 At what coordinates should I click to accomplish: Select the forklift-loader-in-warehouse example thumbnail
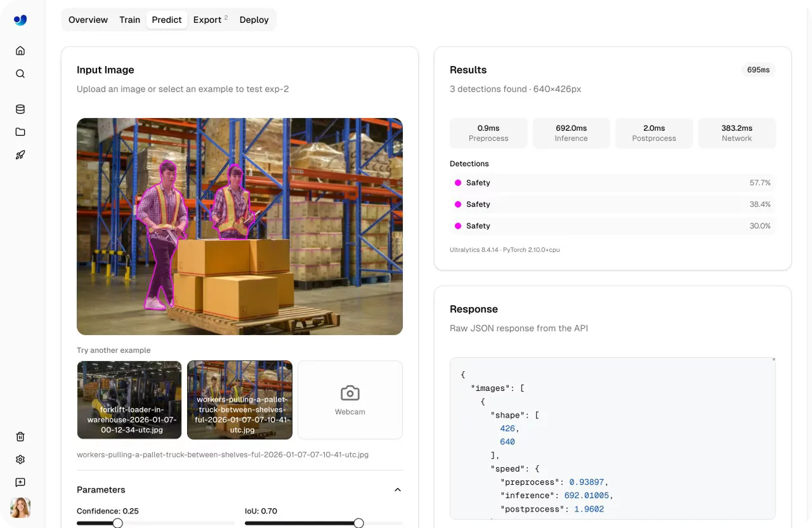pyautogui.click(x=129, y=400)
